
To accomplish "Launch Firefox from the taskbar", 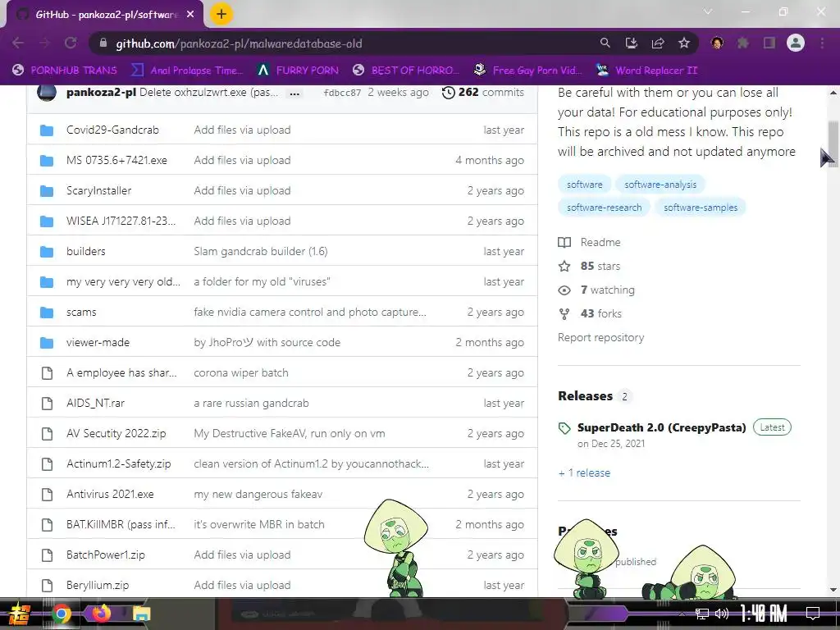I will pyautogui.click(x=101, y=614).
